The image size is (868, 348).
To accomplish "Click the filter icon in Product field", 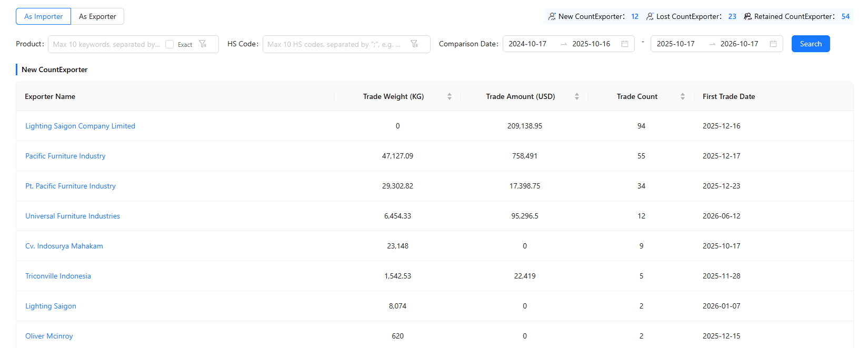I will (x=203, y=44).
